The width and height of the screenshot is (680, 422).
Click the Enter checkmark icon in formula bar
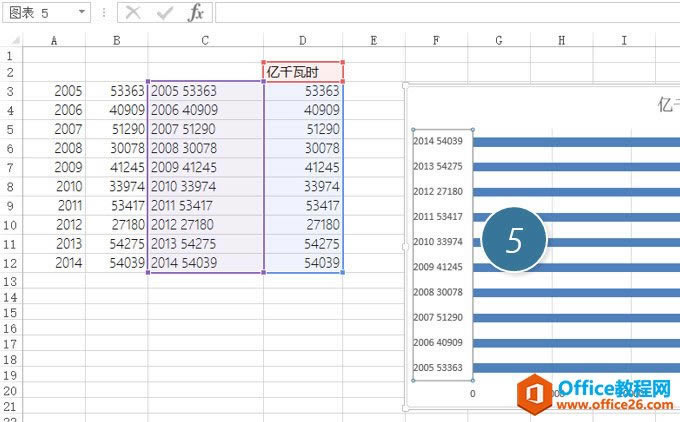[165, 12]
